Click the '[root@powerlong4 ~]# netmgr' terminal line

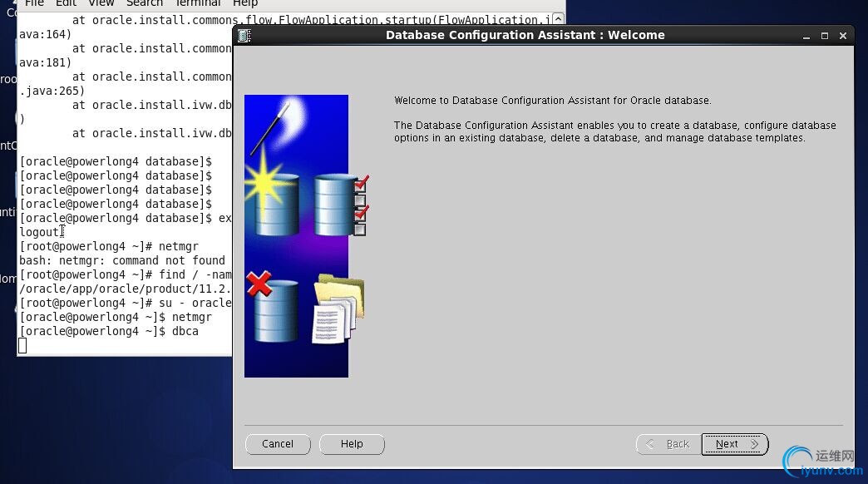click(109, 246)
